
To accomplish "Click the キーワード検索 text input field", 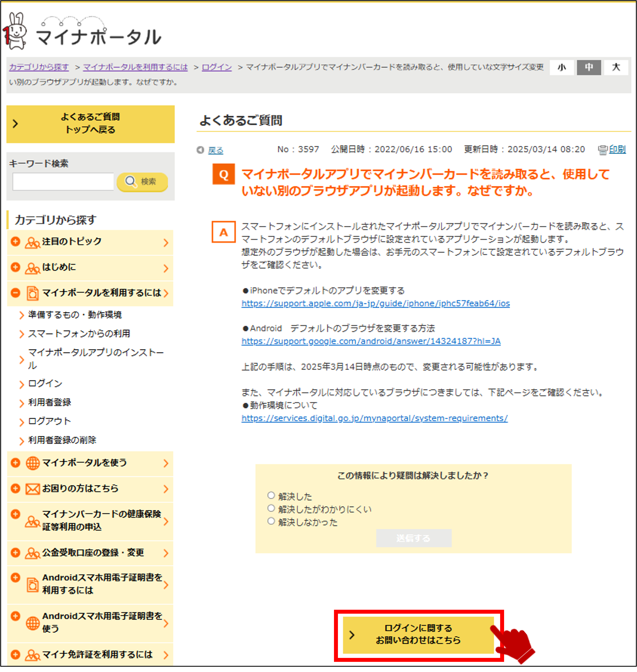I will (63, 182).
